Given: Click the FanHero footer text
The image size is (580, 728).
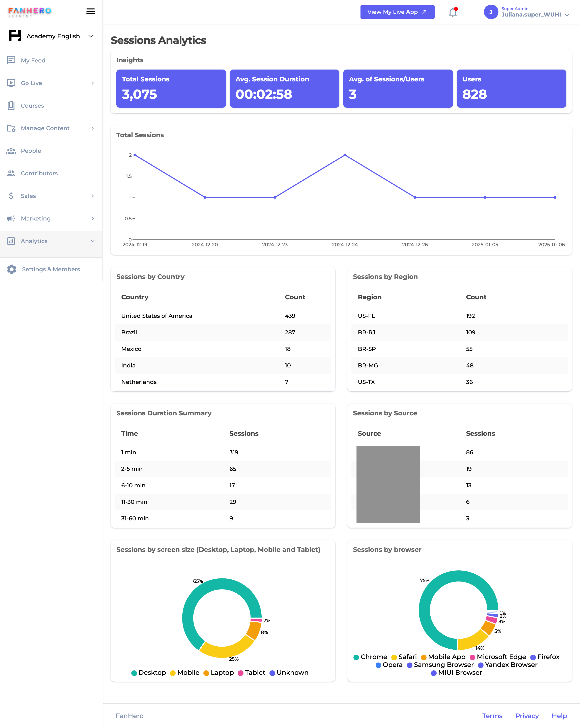Looking at the screenshot, I should click(129, 716).
